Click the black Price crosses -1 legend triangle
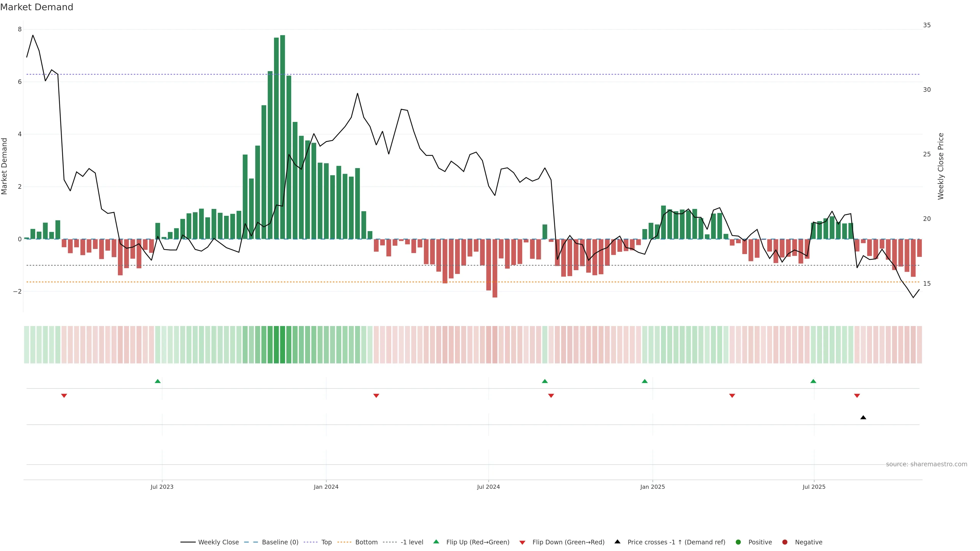The height and width of the screenshot is (551, 980). click(617, 542)
